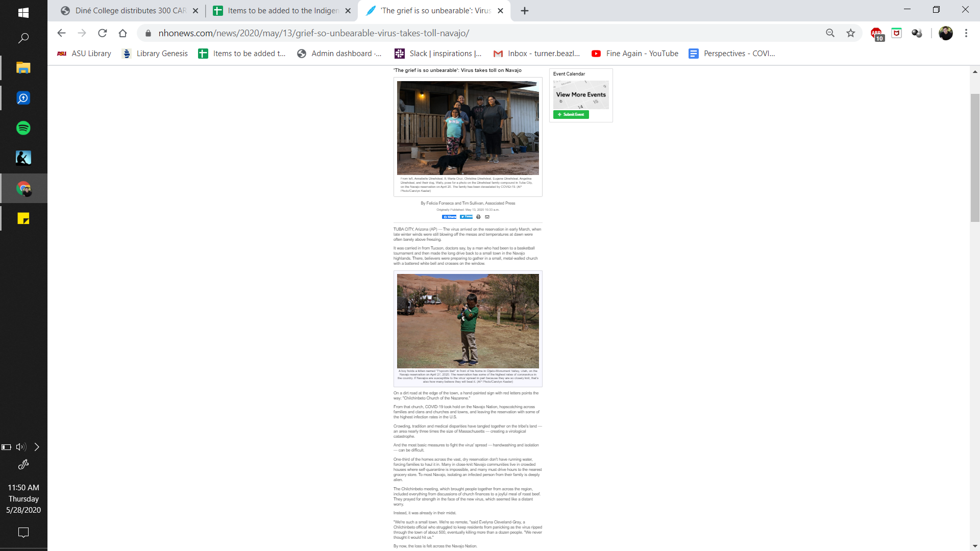The image size is (980, 551).
Task: Click the print article icon
Action: pos(478,217)
